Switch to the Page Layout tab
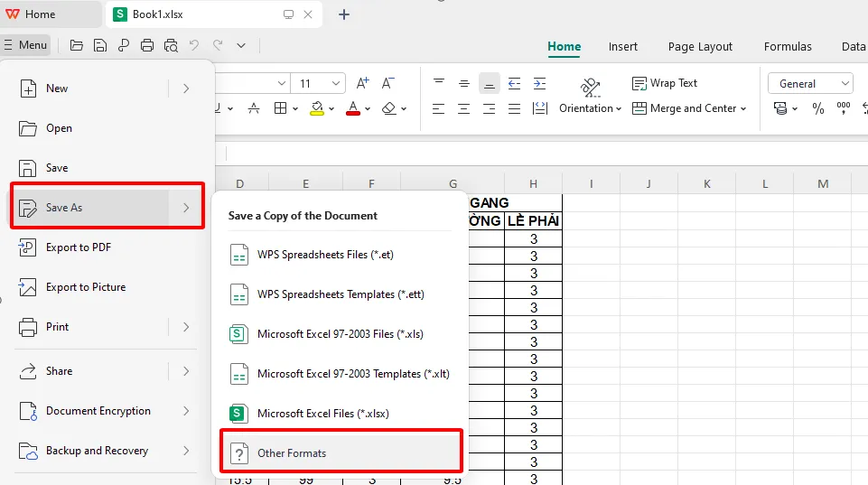Viewport: 868px width, 485px height. point(700,46)
